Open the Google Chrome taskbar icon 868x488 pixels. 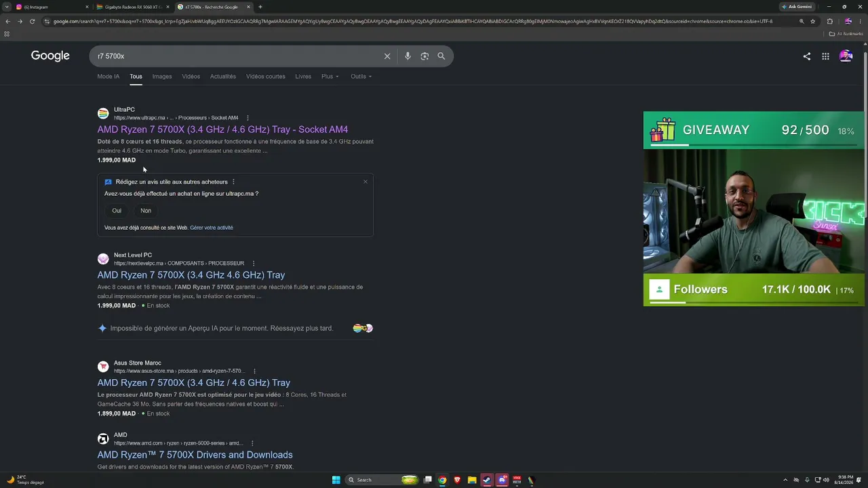(442, 480)
